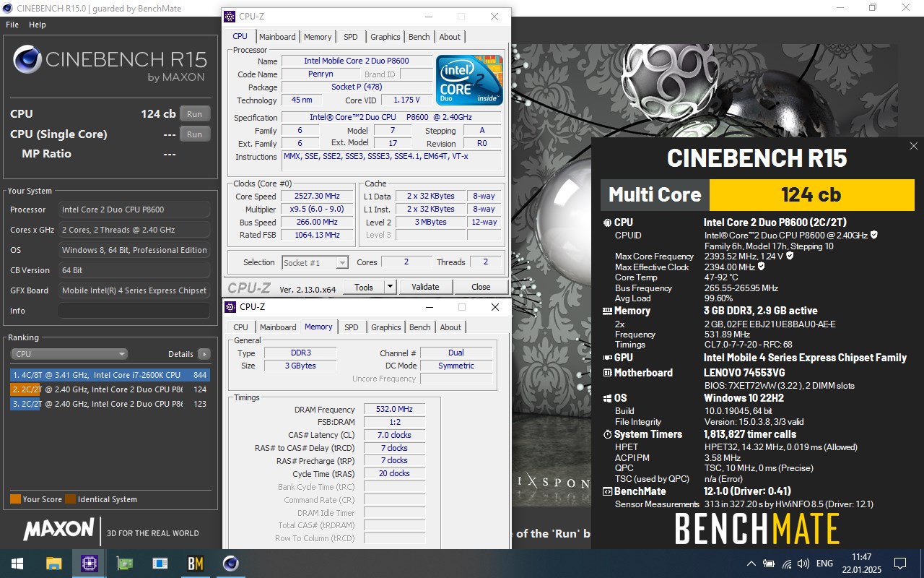
Task: Switch to Bench tab in upper CPU-Z
Action: click(419, 37)
